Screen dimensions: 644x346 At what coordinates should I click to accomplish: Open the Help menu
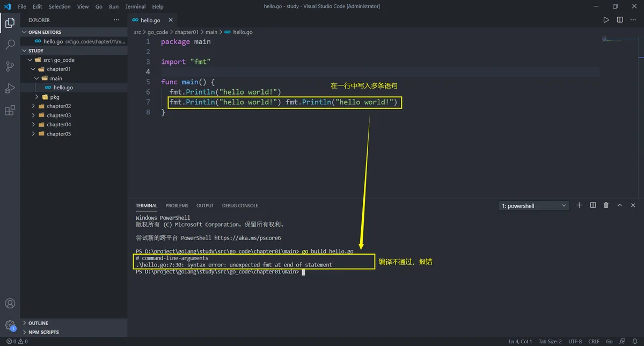tap(158, 6)
